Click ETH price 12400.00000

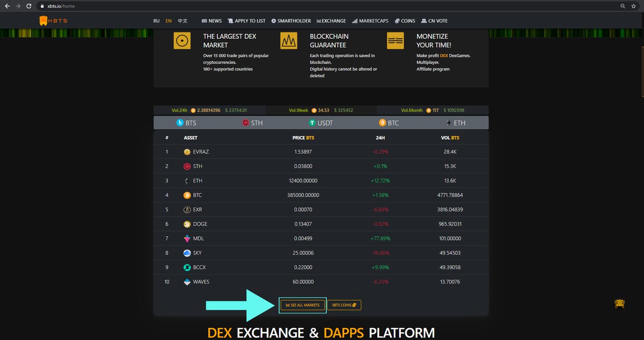click(304, 181)
